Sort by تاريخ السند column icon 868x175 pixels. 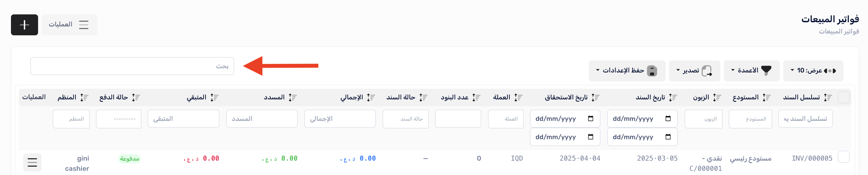[673, 98]
